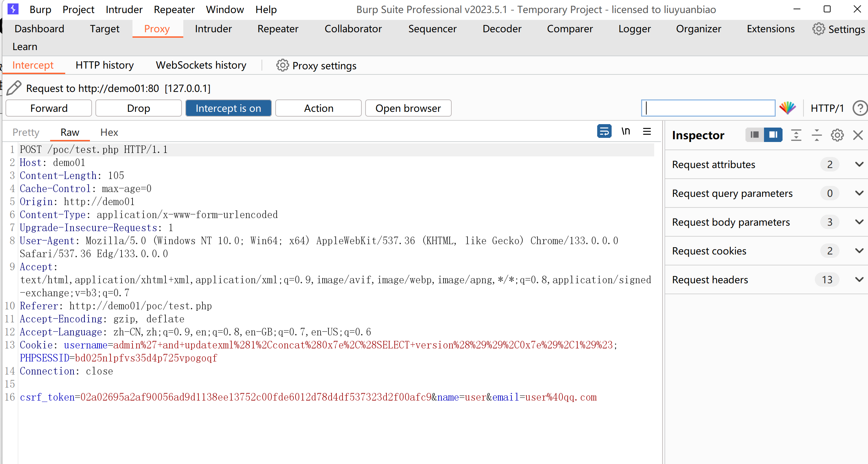
Task: Switch Inspector to the left layout icon
Action: tap(755, 135)
